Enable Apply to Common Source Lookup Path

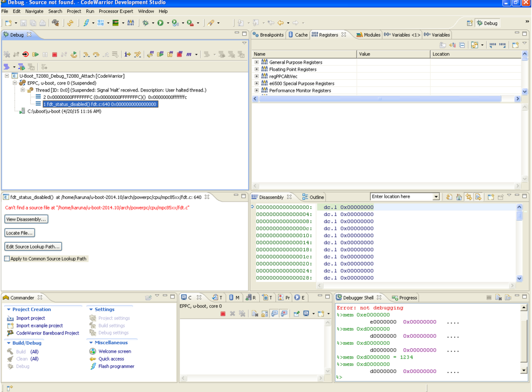[x=7, y=259]
